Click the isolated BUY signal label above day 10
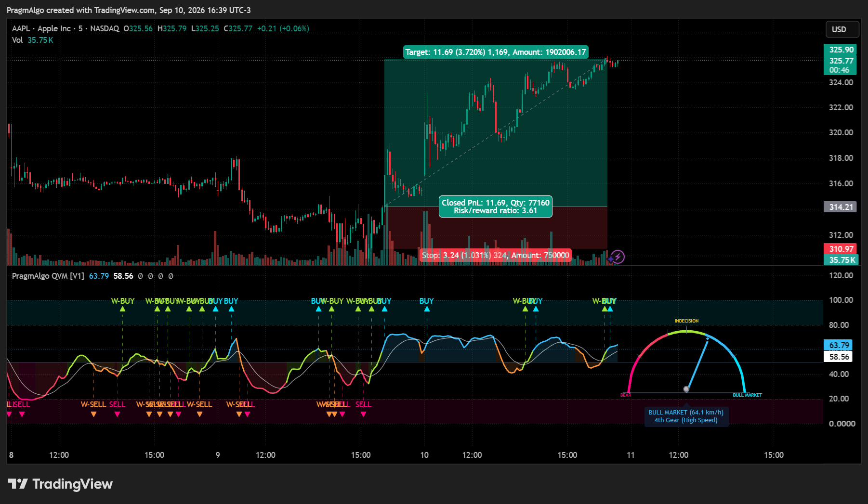The width and height of the screenshot is (868, 504). 426,301
